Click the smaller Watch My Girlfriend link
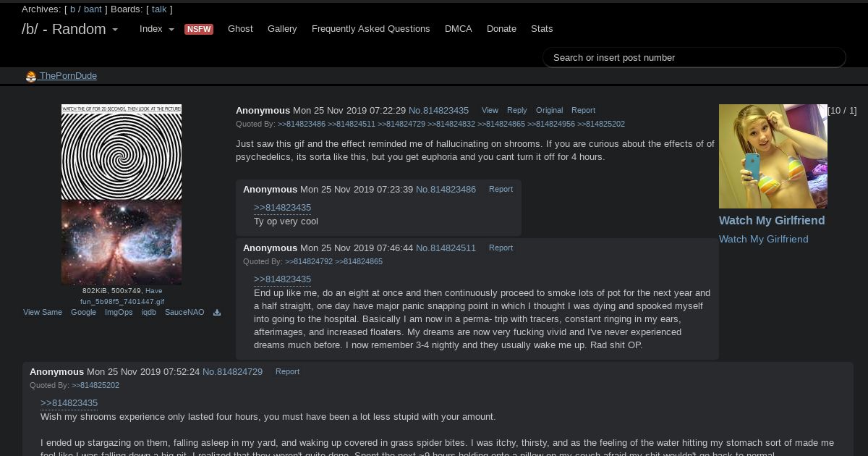Viewport: 868px width, 456px height. [764, 240]
